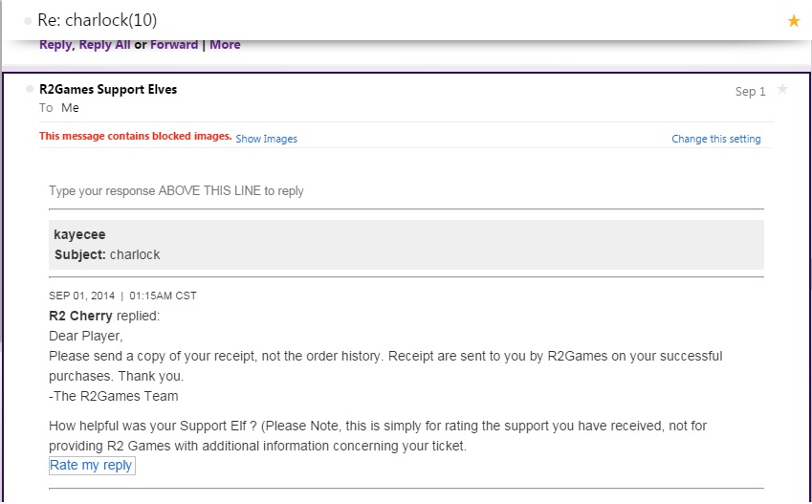Forward this email
The width and height of the screenshot is (812, 504).
tap(174, 45)
